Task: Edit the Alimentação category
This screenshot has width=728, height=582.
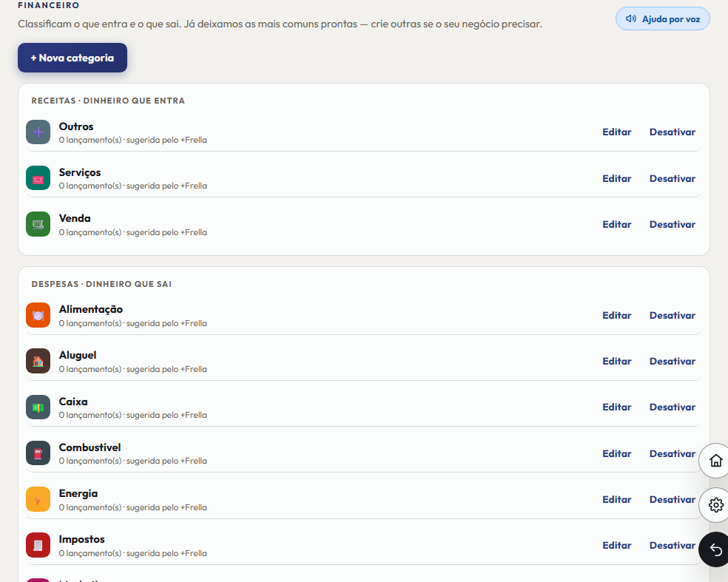Action: click(616, 316)
